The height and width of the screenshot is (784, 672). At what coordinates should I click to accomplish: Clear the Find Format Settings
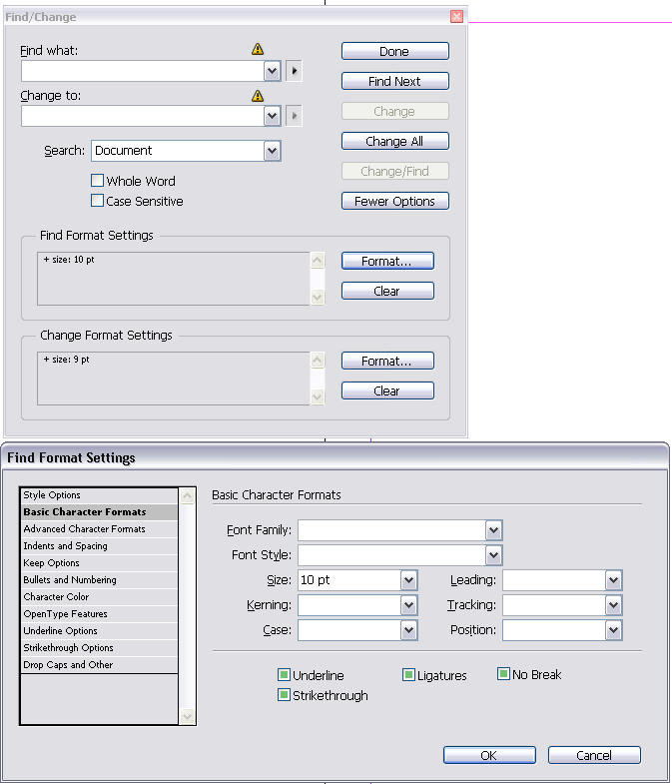pos(387,291)
